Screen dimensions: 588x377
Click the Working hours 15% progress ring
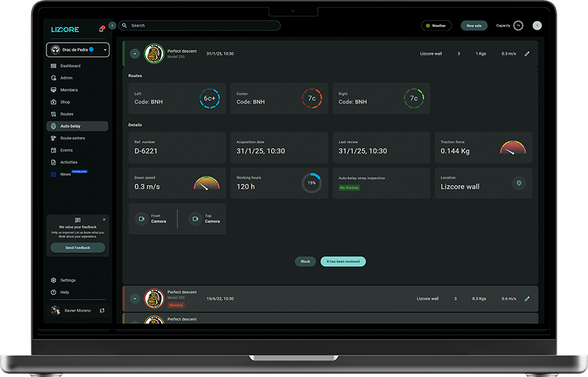tap(312, 183)
